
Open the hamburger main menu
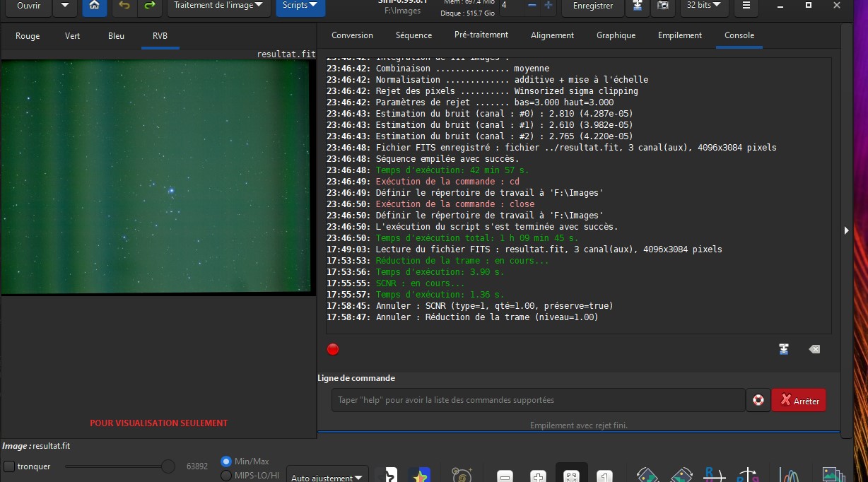click(x=746, y=6)
